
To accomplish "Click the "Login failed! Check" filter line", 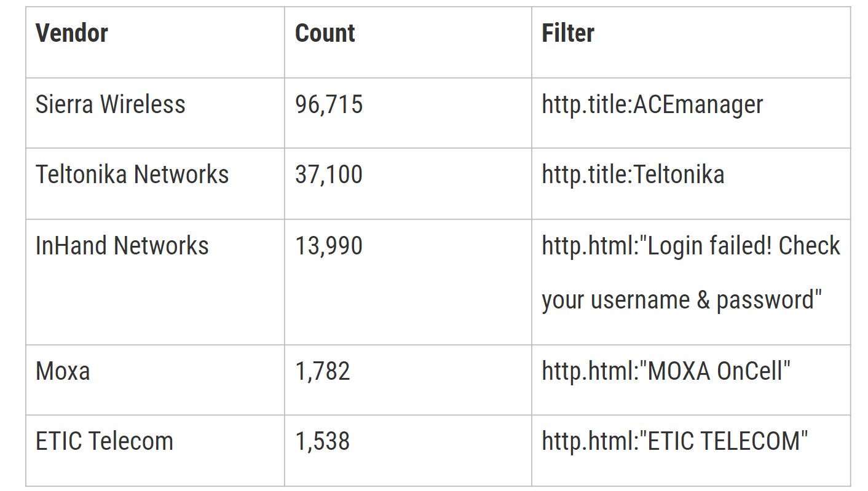I will pos(690,246).
